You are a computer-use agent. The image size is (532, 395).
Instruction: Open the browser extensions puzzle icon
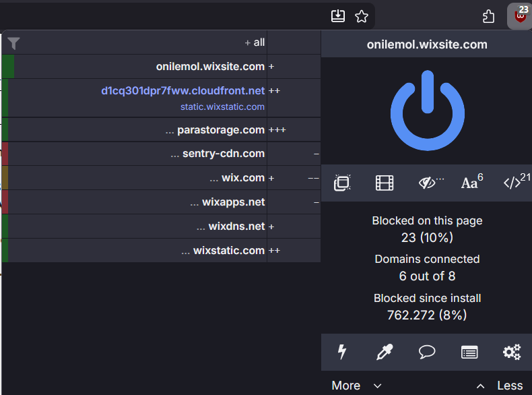[488, 16]
